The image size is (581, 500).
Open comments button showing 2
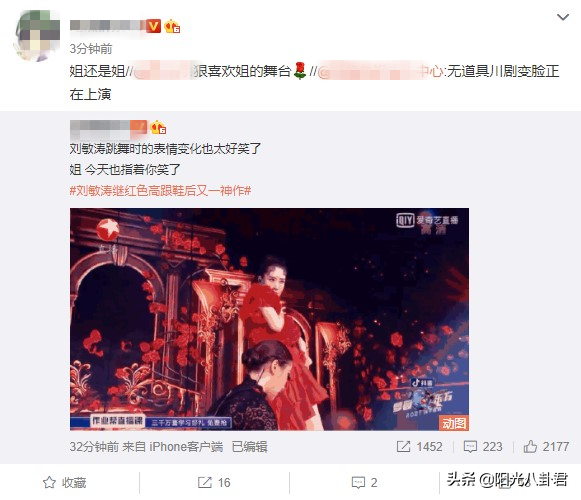[x=365, y=483]
